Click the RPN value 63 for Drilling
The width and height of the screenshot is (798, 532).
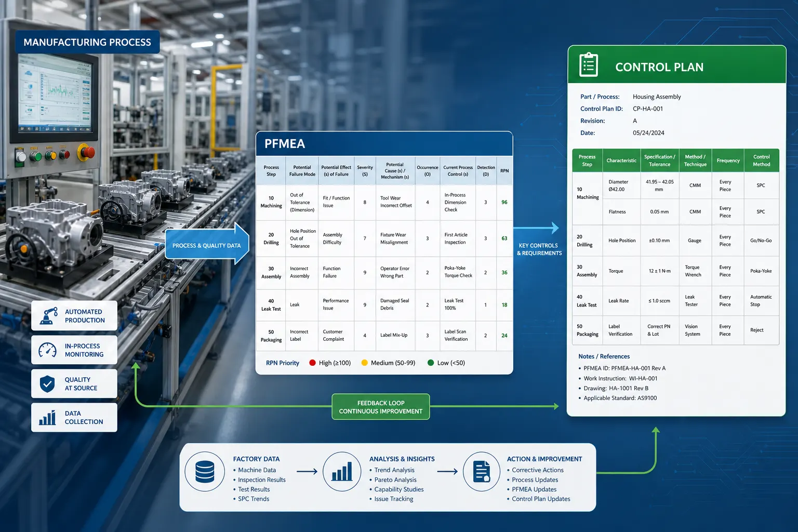click(x=504, y=238)
